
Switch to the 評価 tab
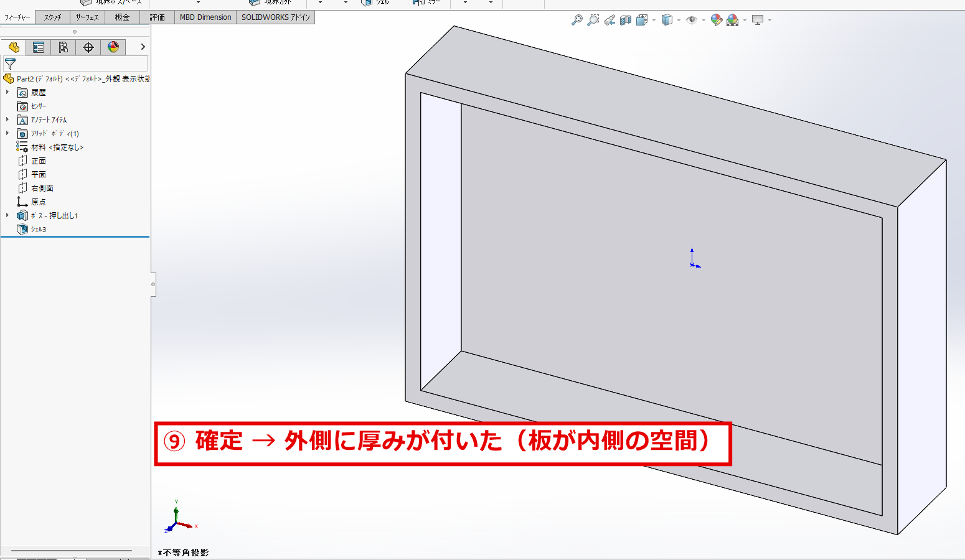[157, 17]
